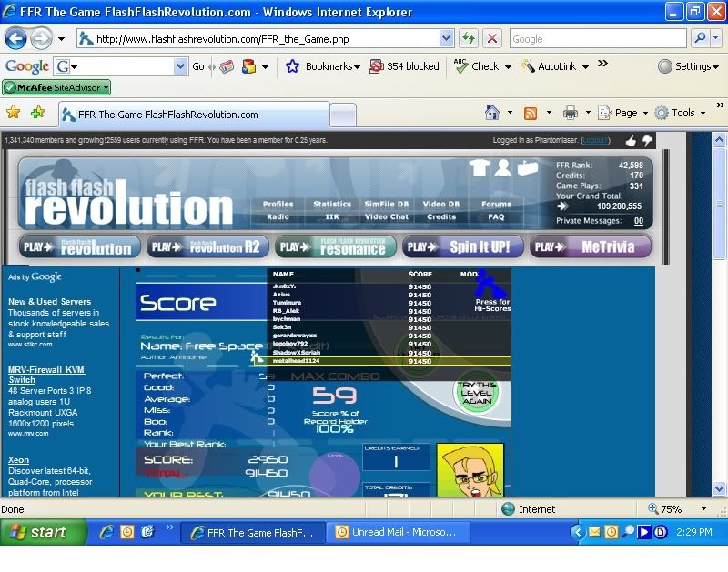Open the SimFile DB navigation item
The width and height of the screenshot is (728, 572).
click(386, 204)
